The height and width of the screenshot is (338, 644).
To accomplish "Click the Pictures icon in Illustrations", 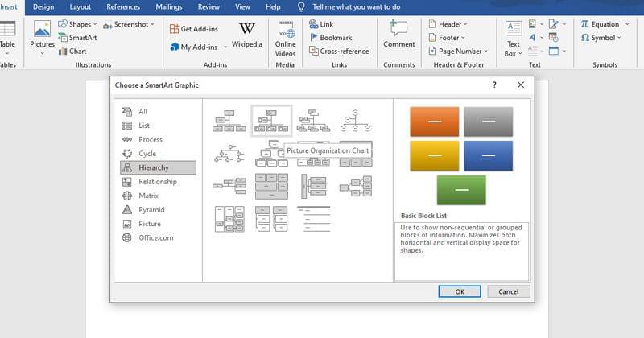I will [x=42, y=33].
